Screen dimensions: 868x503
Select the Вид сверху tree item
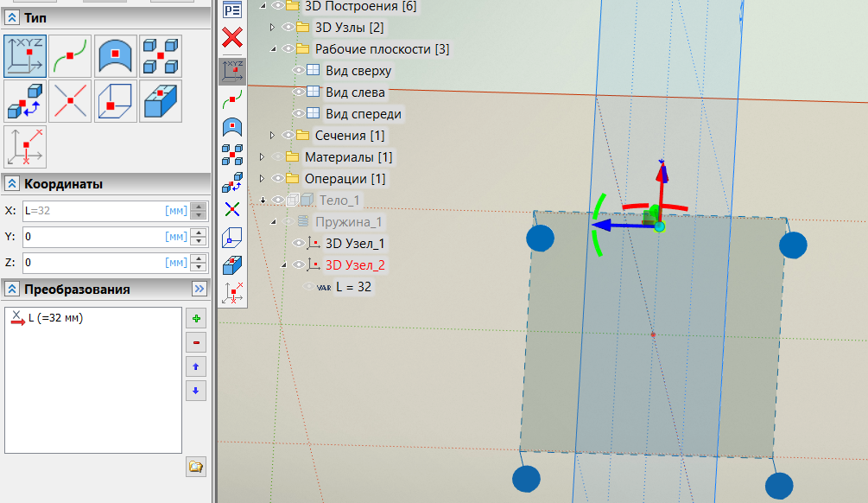(358, 71)
